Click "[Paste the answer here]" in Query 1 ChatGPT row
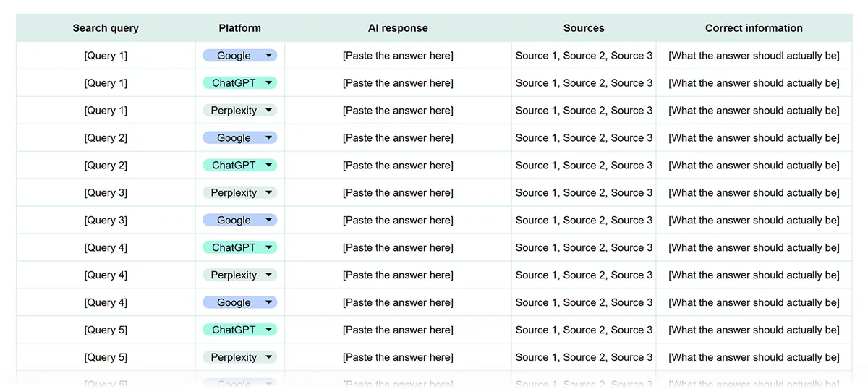The height and width of the screenshot is (389, 868). (398, 83)
